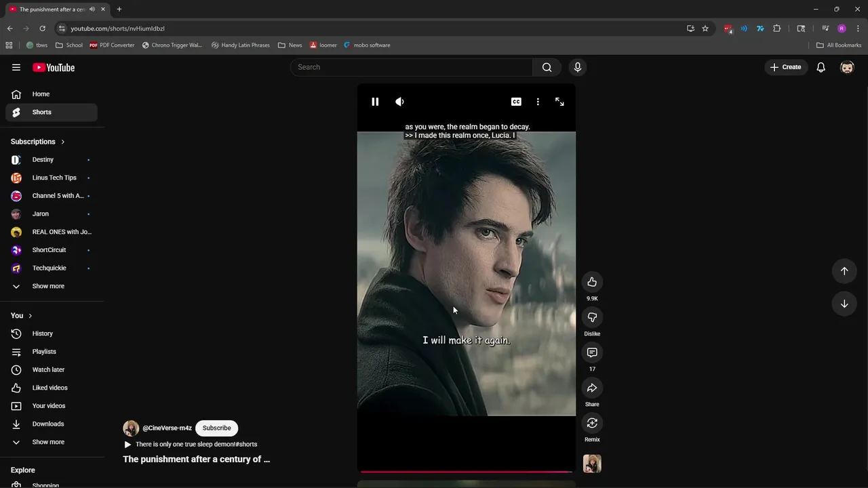Image resolution: width=868 pixels, height=488 pixels.
Task: Open History in the sidebar
Action: coord(52,333)
